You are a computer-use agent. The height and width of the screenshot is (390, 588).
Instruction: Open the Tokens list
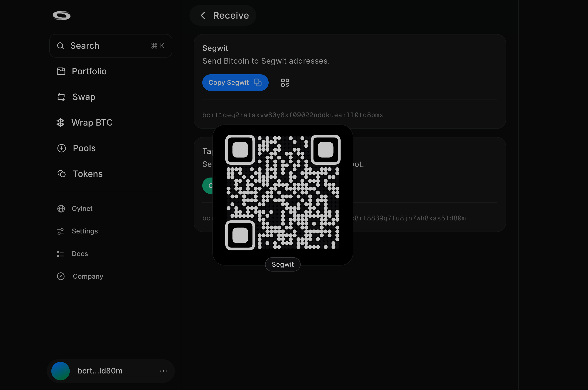pos(88,174)
